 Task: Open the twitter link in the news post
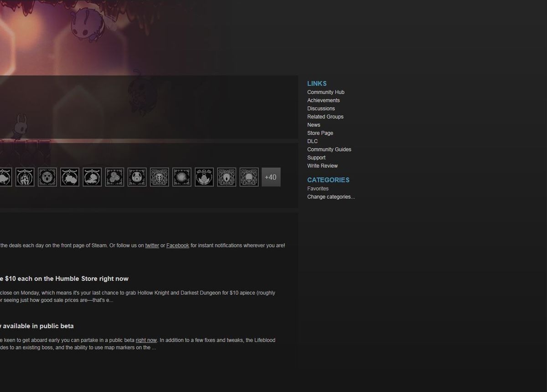[152, 245]
